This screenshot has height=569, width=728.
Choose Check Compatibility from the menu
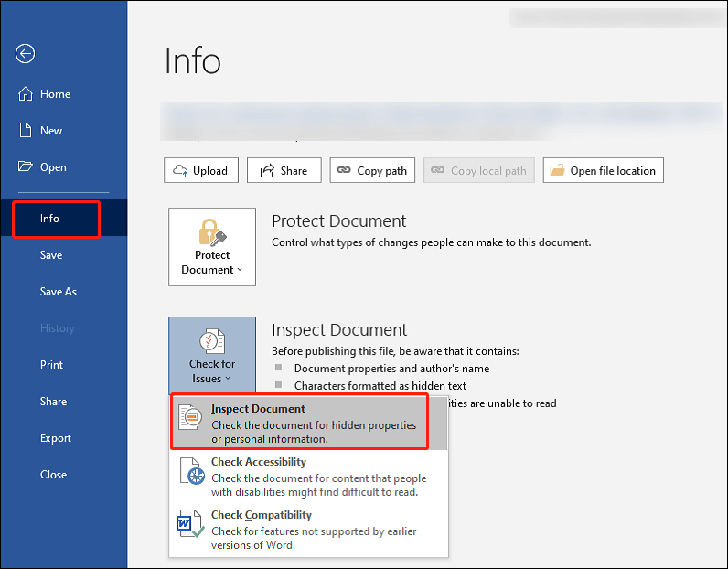309,530
